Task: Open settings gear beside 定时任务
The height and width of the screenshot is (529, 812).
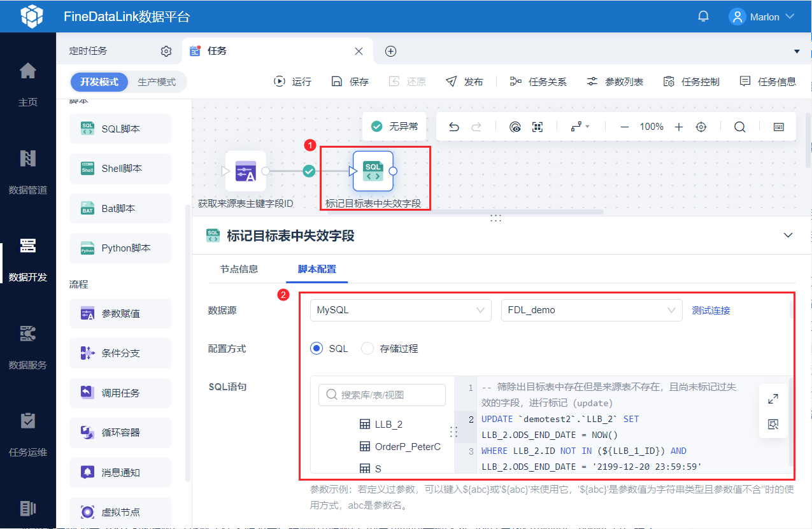Action: 166,51
